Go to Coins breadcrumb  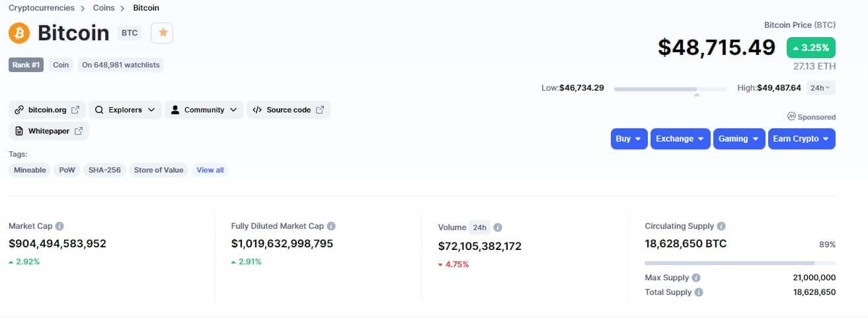tap(104, 8)
